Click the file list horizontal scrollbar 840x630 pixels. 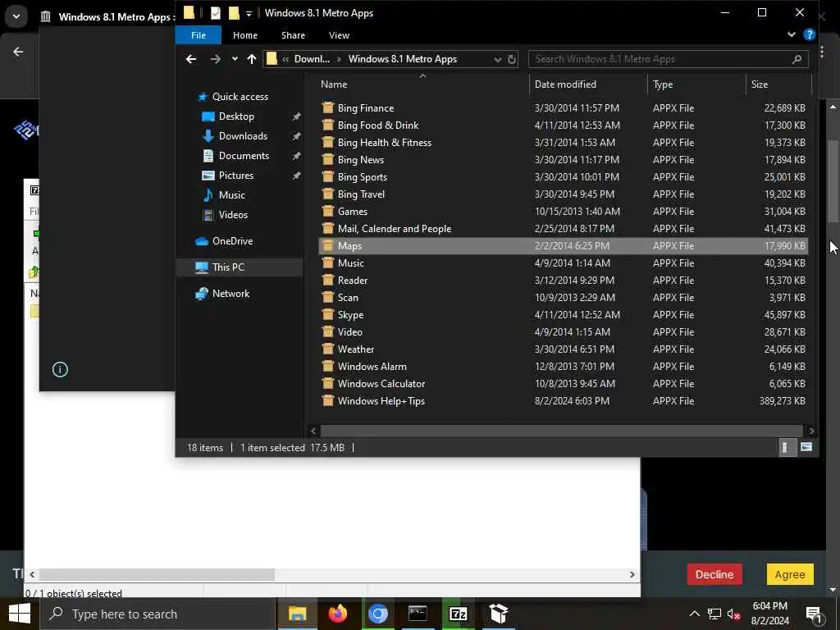click(x=561, y=431)
